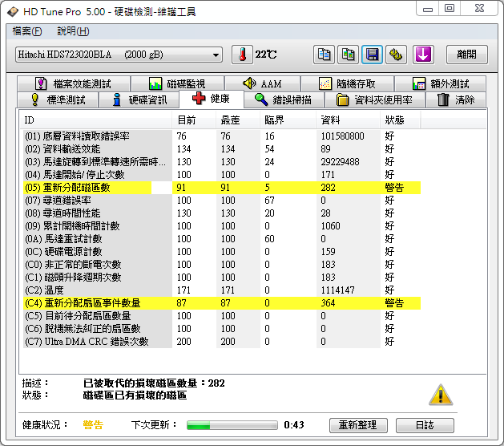The height and width of the screenshot is (446, 504).
Task: Select row (0A) 馬達重試計數
Action: click(x=222, y=239)
